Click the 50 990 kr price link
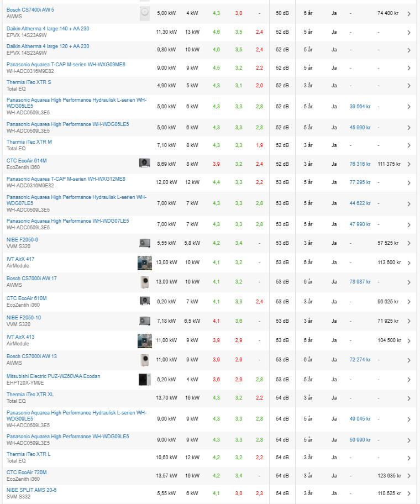 click(x=360, y=440)
